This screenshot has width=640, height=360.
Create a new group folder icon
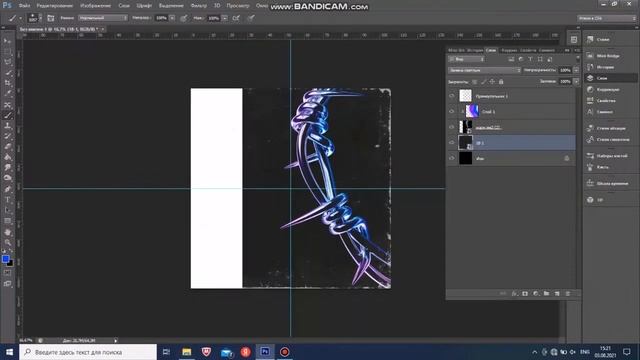click(546, 293)
